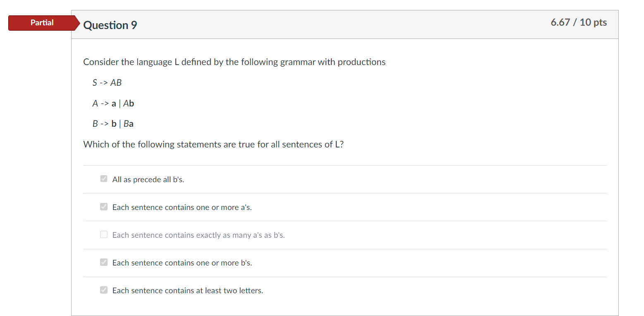Click the production rule 'A -> a | Ab'
Image resolution: width=644 pixels, height=316 pixels.
113,104
